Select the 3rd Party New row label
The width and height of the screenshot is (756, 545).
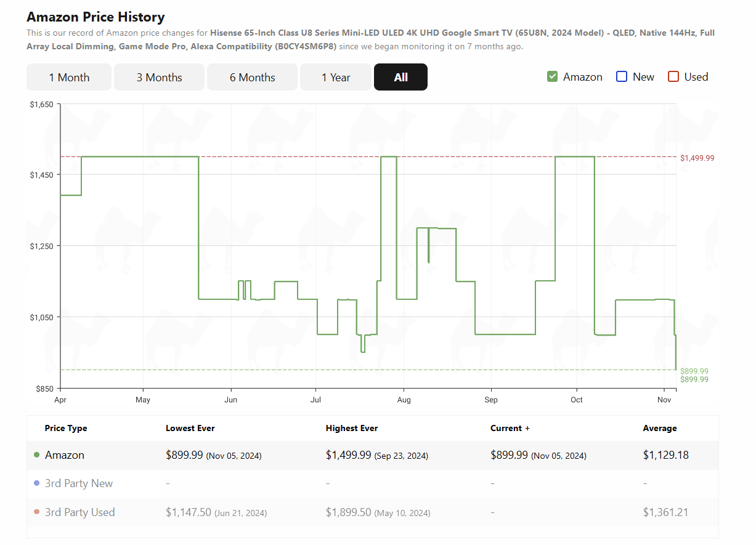79,483
